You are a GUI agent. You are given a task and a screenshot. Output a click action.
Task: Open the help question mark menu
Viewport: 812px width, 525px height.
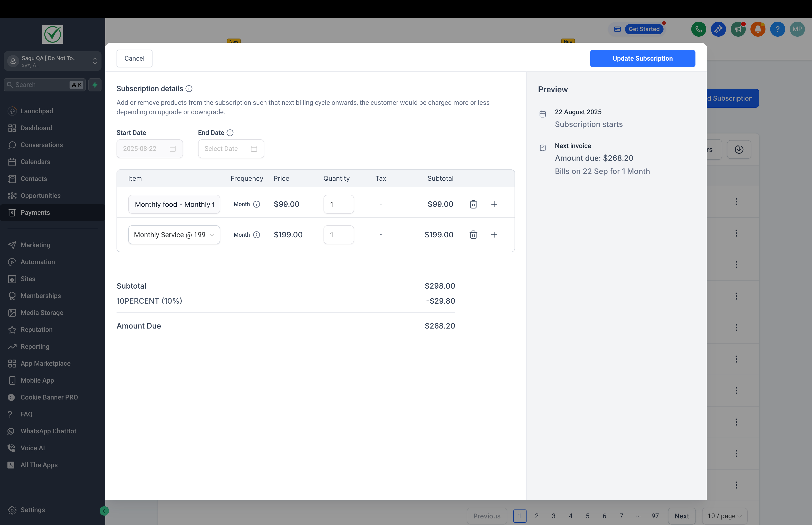(x=777, y=29)
